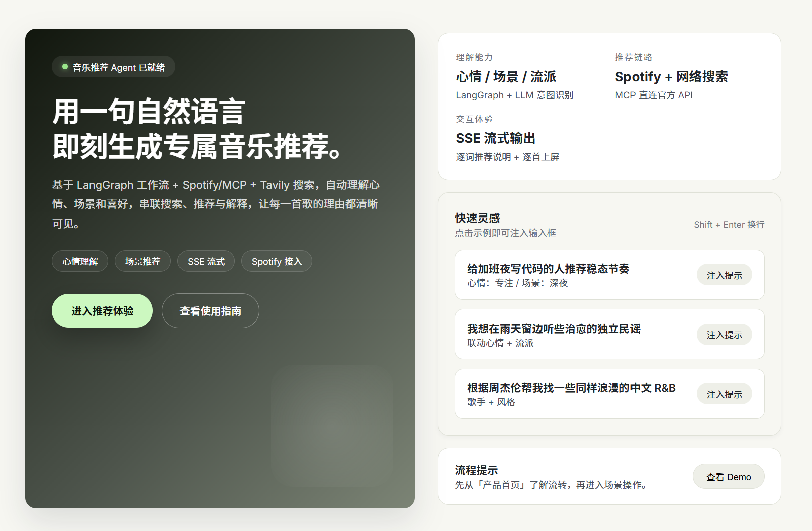Click the LangGraph + LLM 意图识别 text
The height and width of the screenshot is (531, 812).
[x=514, y=95]
